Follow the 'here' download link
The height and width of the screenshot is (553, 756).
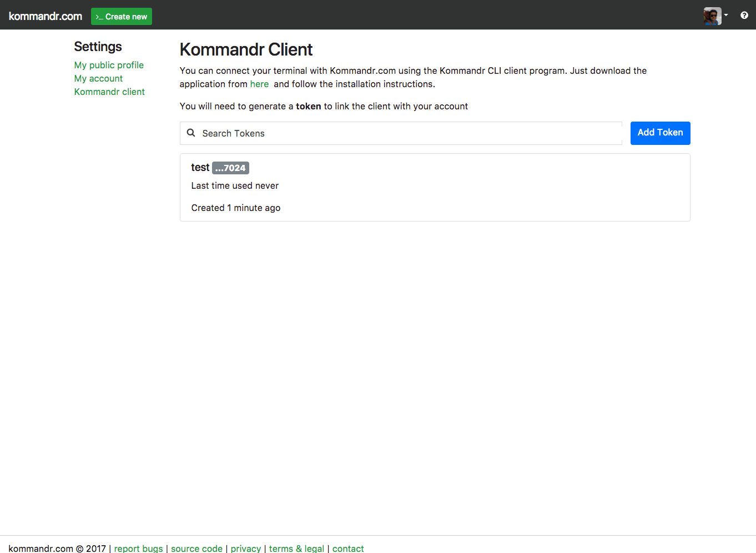[x=259, y=84]
